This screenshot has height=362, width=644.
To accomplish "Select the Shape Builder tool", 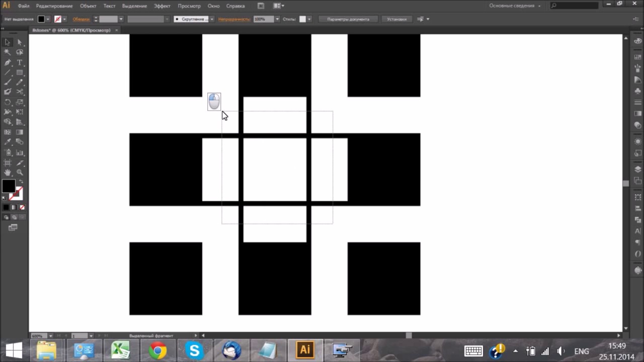I will click(x=8, y=122).
